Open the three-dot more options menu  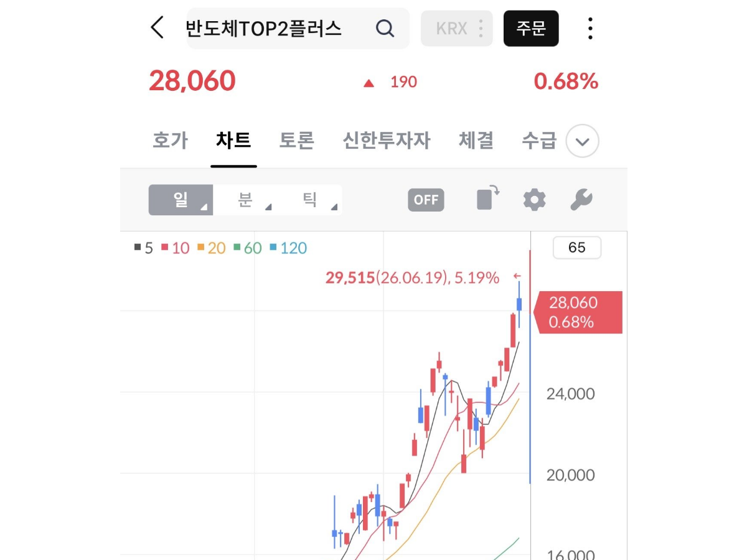[x=590, y=28]
